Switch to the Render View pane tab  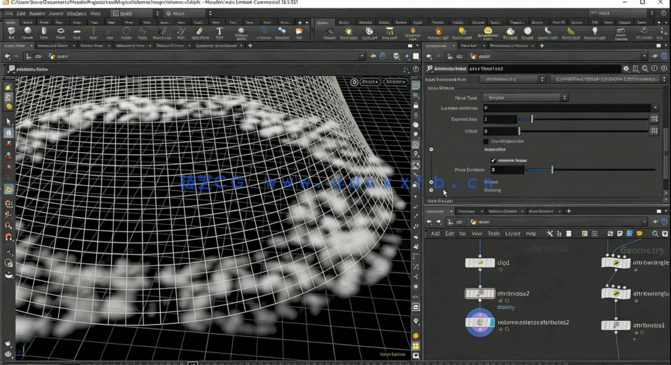(92, 45)
